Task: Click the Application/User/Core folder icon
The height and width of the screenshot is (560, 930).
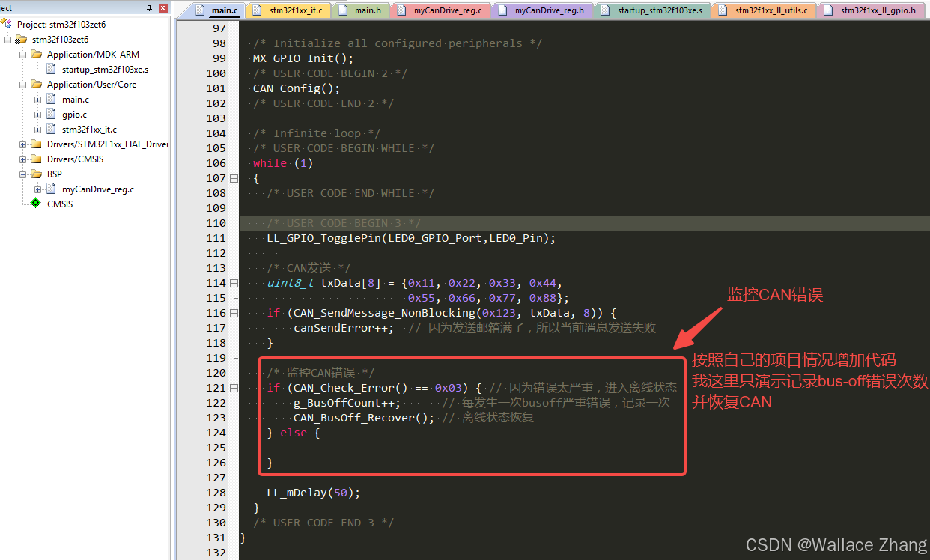Action: click(36, 85)
